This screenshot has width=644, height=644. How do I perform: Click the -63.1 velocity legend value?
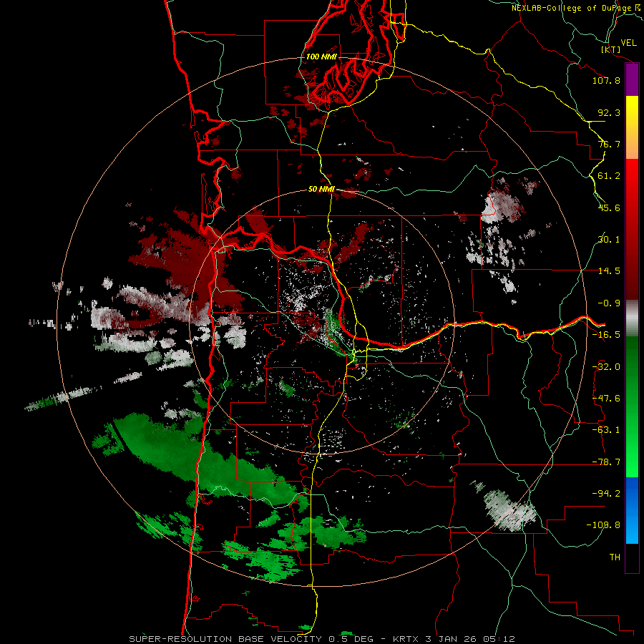tap(606, 430)
